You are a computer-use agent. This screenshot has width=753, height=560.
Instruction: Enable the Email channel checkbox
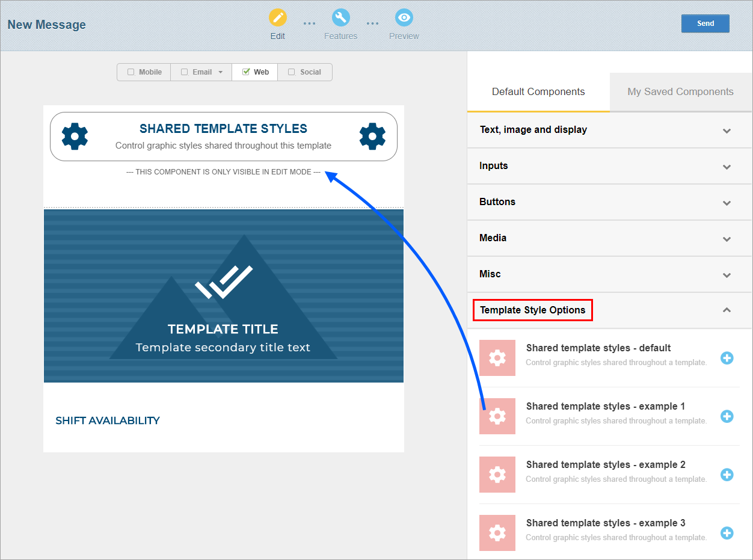(x=185, y=72)
